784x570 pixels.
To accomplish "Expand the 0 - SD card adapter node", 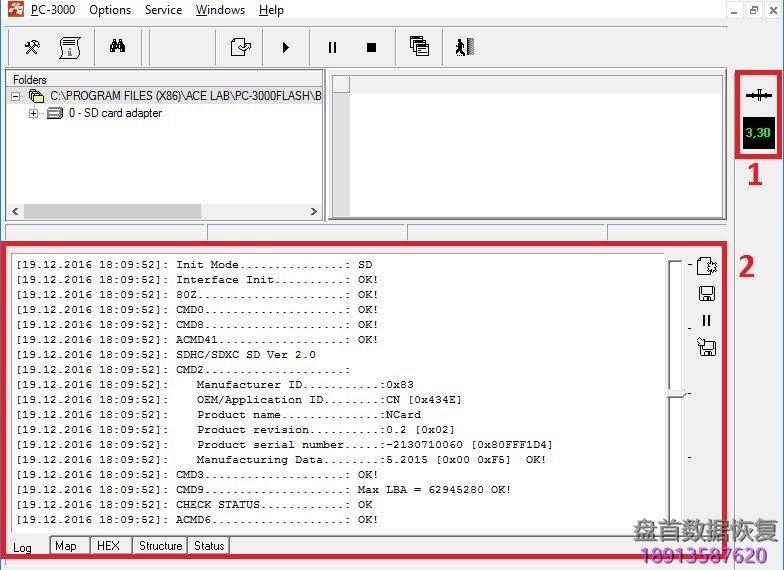I will [33, 113].
